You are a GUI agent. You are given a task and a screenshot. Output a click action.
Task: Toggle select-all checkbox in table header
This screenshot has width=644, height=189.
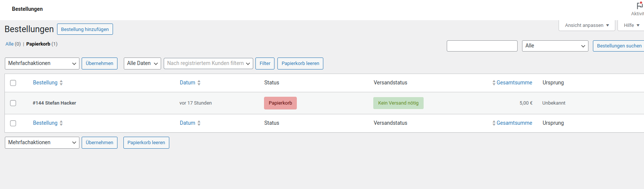click(x=13, y=83)
